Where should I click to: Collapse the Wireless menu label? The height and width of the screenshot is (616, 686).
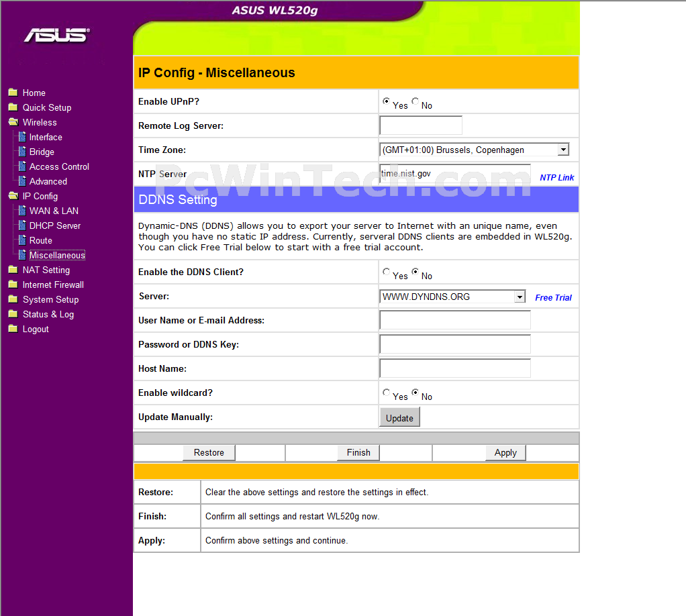40,123
